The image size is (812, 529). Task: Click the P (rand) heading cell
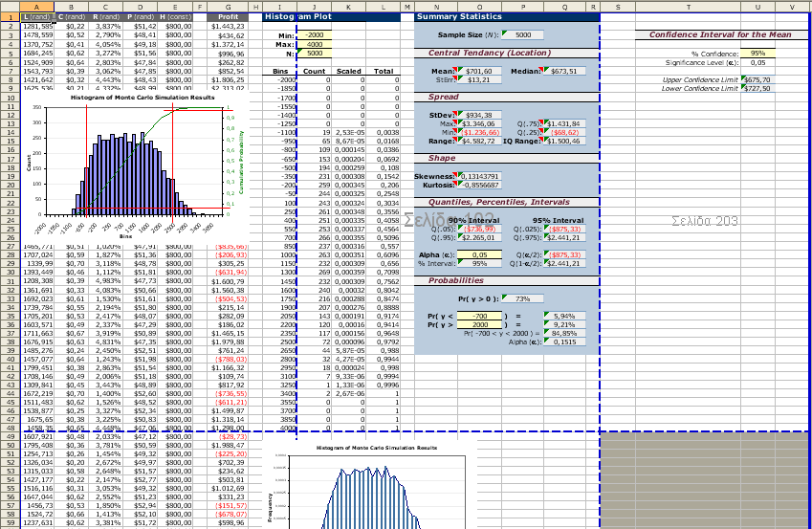[140, 17]
